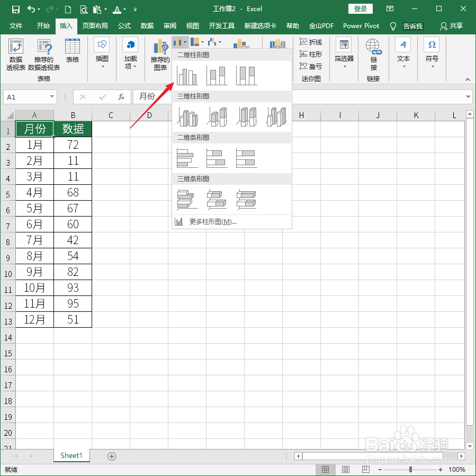Insert a Win/Loss sparkline
476x476 pixels.
tap(310, 66)
